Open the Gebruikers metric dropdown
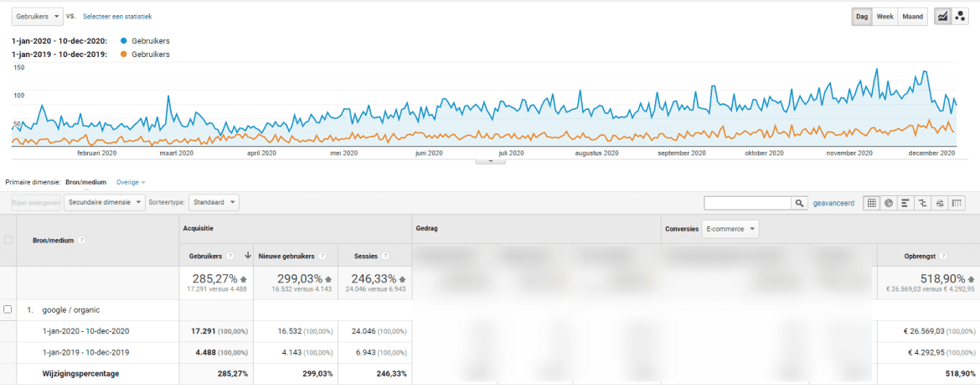Image resolution: width=980 pixels, height=389 pixels. coord(38,16)
